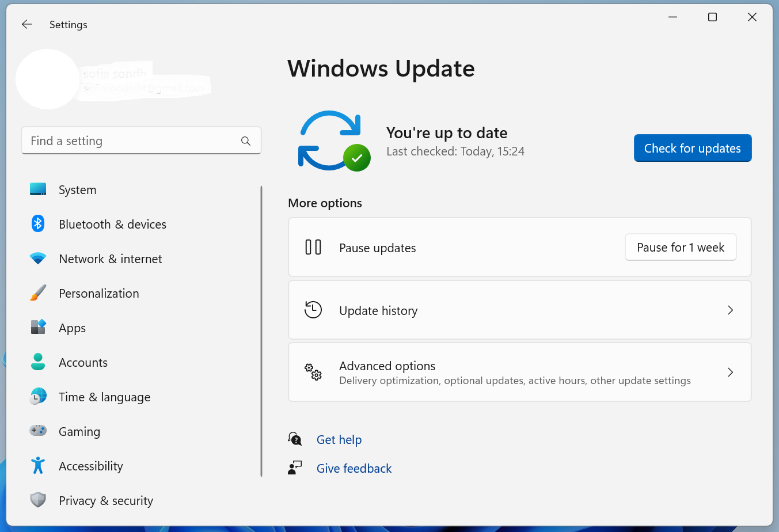Image resolution: width=779 pixels, height=532 pixels.
Task: Click the Bluetooth icon in sidebar
Action: (38, 224)
